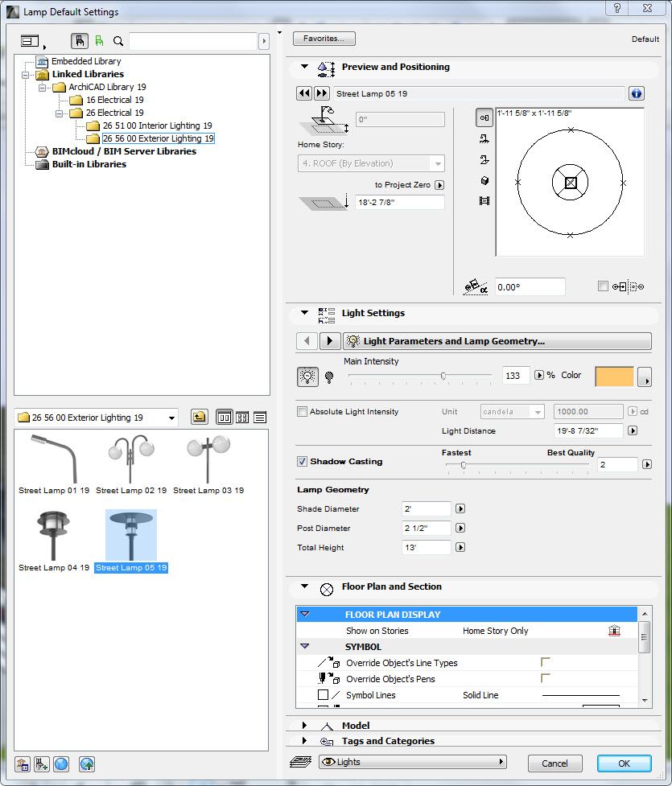This screenshot has width=672, height=786.
Task: Select BIMcloud / BIM Server Libraries
Action: (x=124, y=151)
